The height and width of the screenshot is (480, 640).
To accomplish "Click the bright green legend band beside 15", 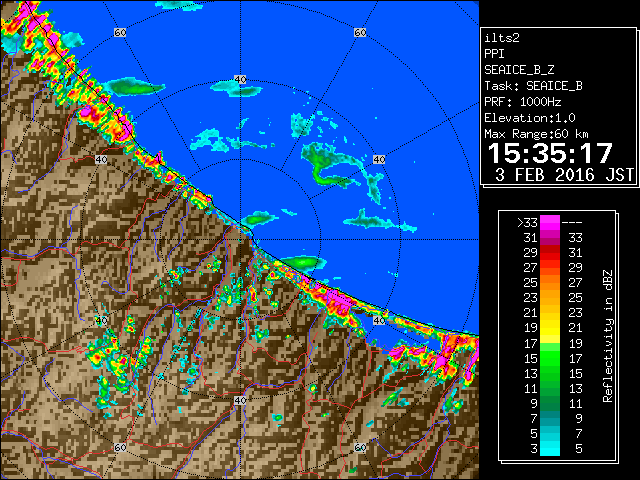I will [549, 358].
